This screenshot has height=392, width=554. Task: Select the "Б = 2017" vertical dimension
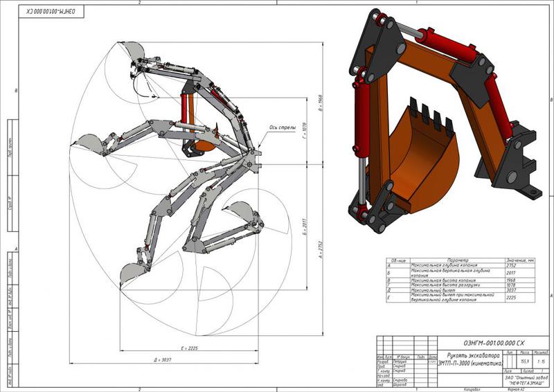pyautogui.click(x=305, y=228)
